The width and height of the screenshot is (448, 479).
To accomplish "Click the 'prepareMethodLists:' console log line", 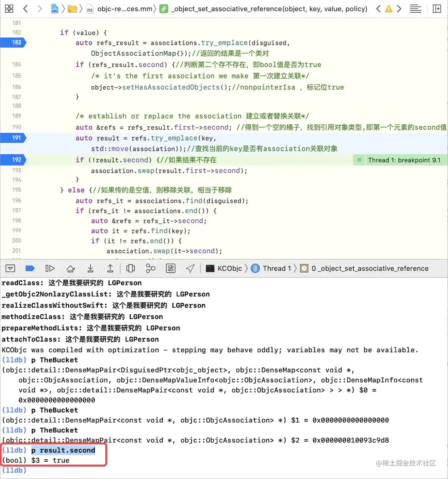I will pos(91,328).
